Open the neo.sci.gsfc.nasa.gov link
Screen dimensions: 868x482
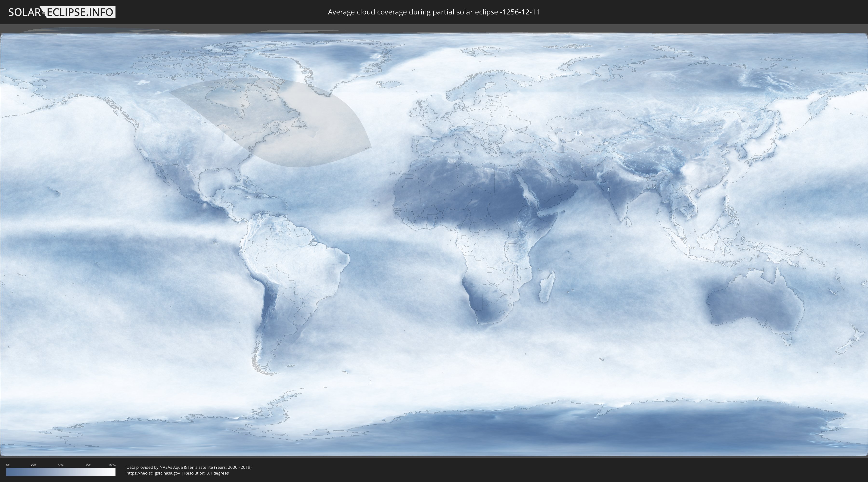click(153, 473)
